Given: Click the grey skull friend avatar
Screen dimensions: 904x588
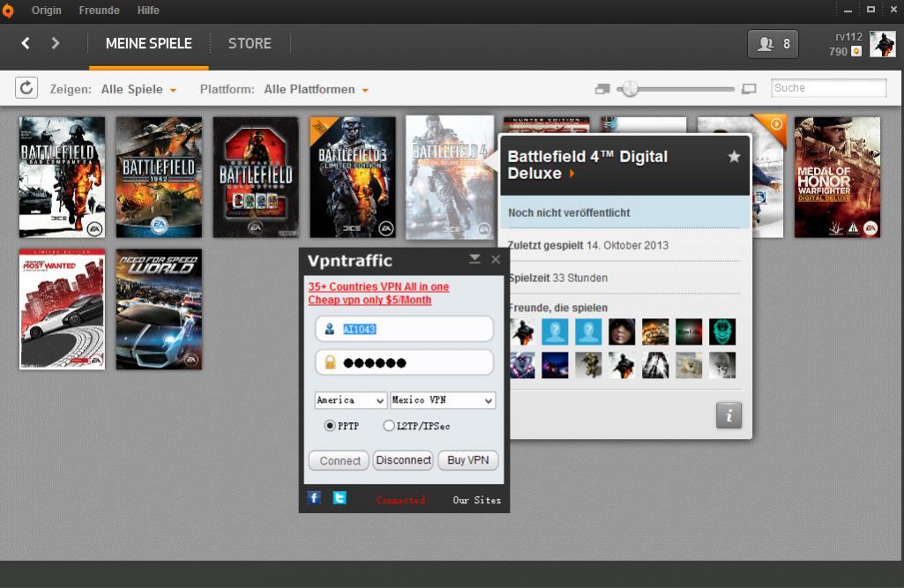Looking at the screenshot, I should (x=722, y=366).
